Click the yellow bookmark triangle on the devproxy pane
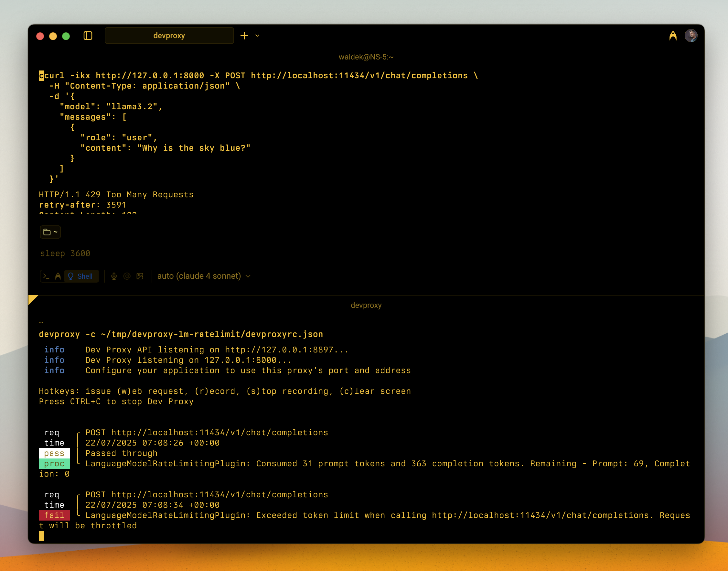The height and width of the screenshot is (571, 728). pyautogui.click(x=32, y=298)
